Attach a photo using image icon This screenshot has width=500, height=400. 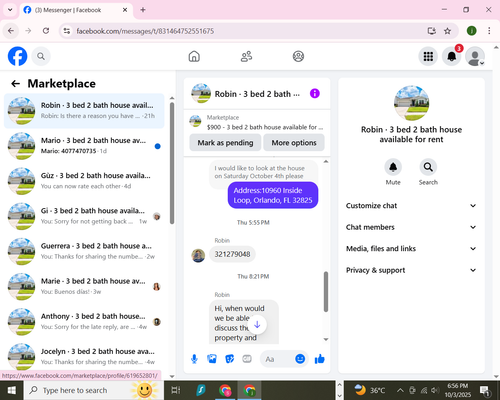(212, 359)
